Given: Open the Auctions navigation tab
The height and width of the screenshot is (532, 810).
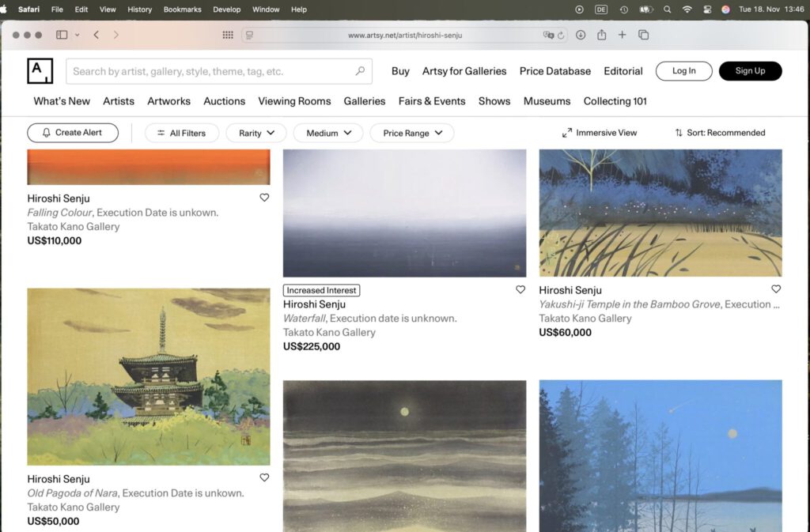Looking at the screenshot, I should 224,101.
